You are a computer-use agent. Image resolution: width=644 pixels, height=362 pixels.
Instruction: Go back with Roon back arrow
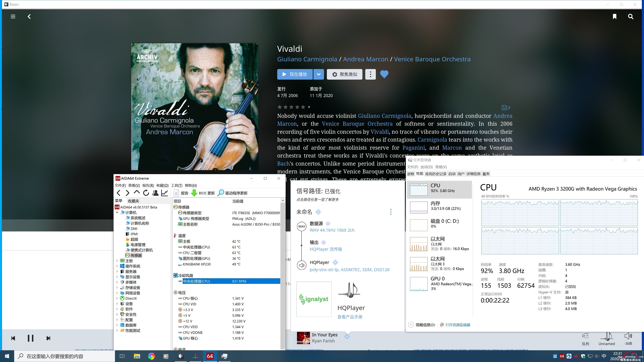(x=29, y=16)
